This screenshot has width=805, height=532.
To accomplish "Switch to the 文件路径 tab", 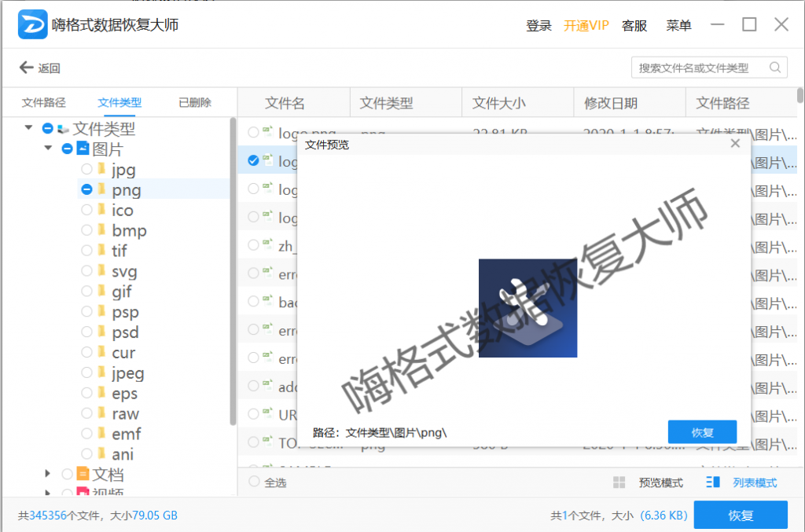I will 44,103.
